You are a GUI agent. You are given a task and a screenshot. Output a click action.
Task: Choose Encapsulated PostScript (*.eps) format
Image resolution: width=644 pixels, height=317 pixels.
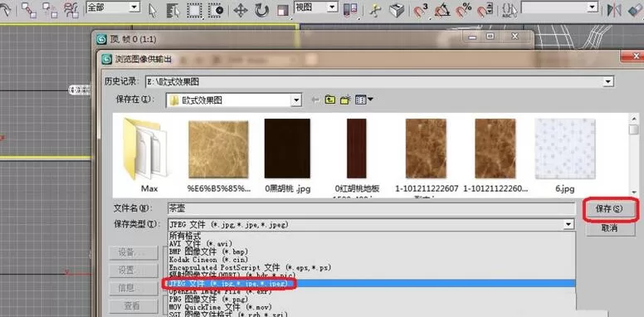[250, 268]
